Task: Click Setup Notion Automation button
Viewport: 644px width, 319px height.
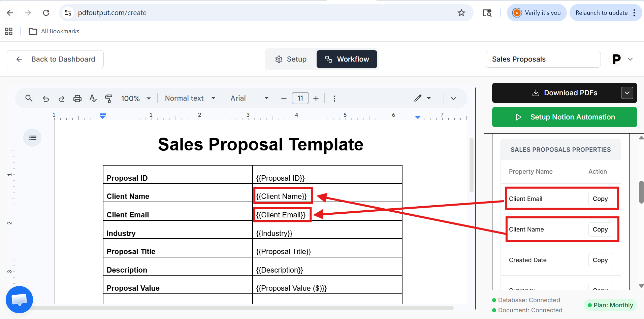Action: tap(565, 117)
